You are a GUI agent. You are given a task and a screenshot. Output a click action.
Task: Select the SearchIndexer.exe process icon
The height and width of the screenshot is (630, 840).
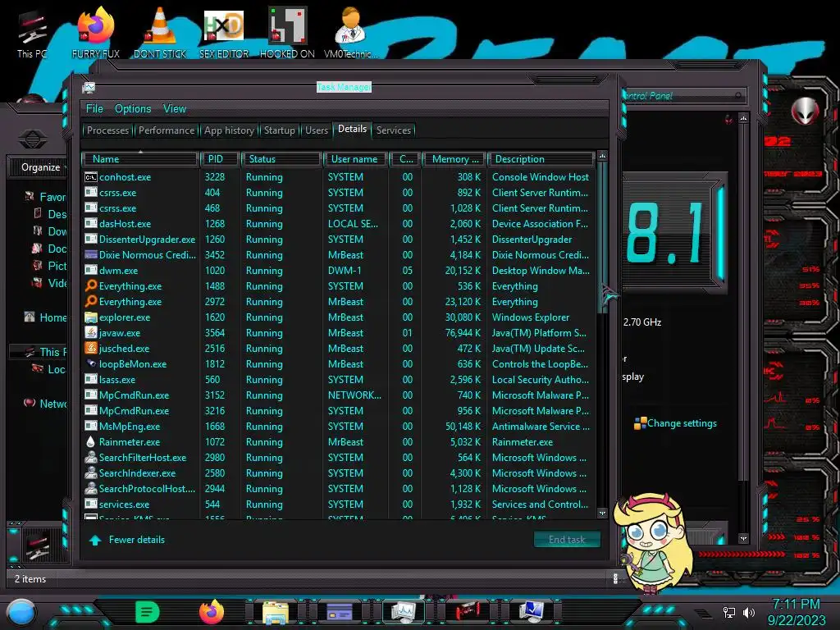90,473
